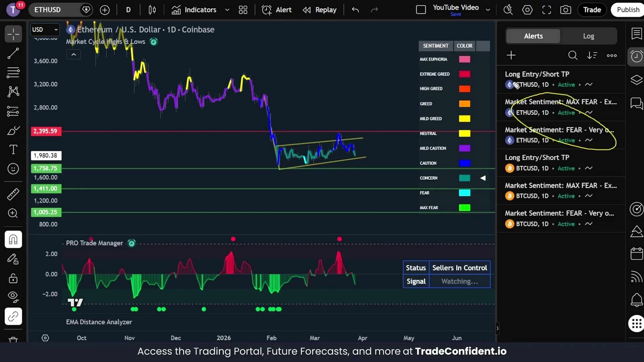Redo the last chart action
644x362 pixels.
pos(374,10)
